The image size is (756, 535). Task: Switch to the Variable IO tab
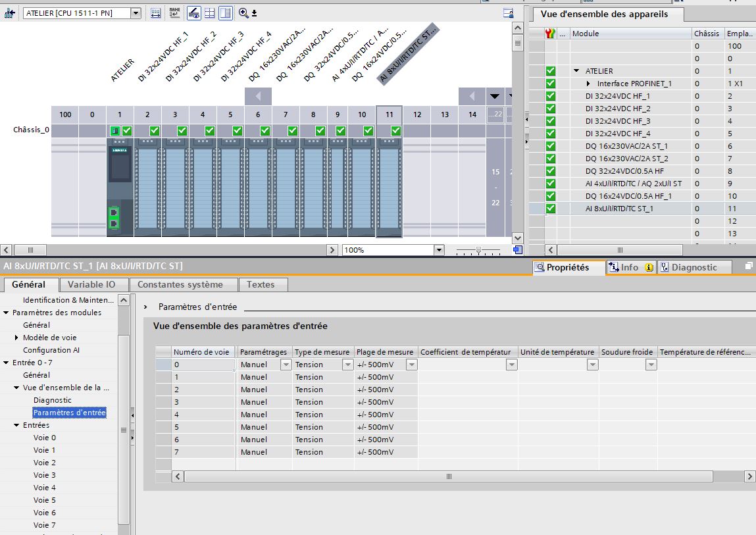coord(91,285)
